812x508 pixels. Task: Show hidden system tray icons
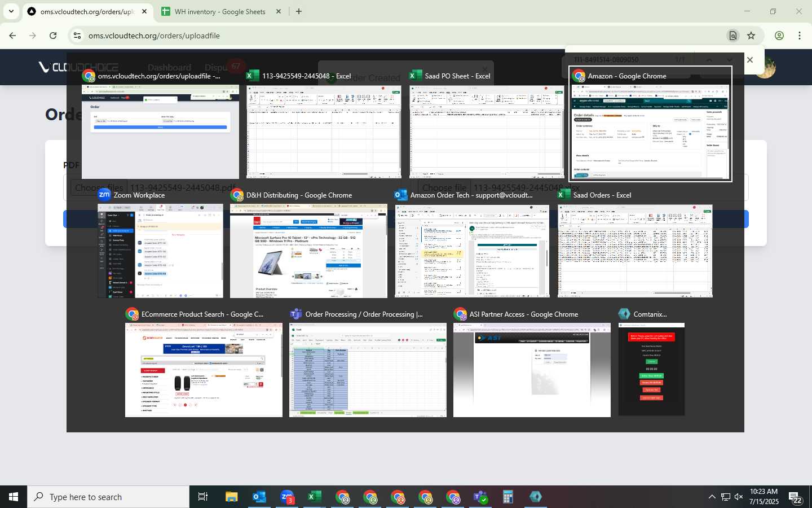tap(712, 497)
